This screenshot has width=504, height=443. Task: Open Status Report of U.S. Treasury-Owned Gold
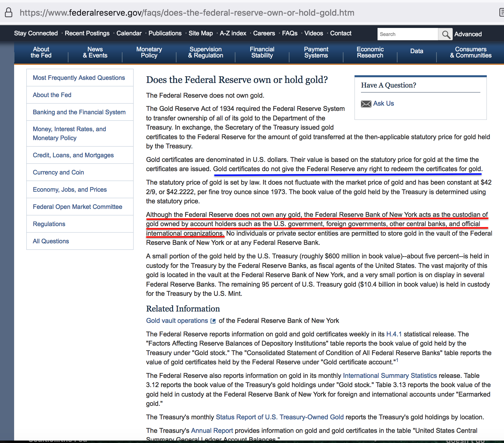280,417
